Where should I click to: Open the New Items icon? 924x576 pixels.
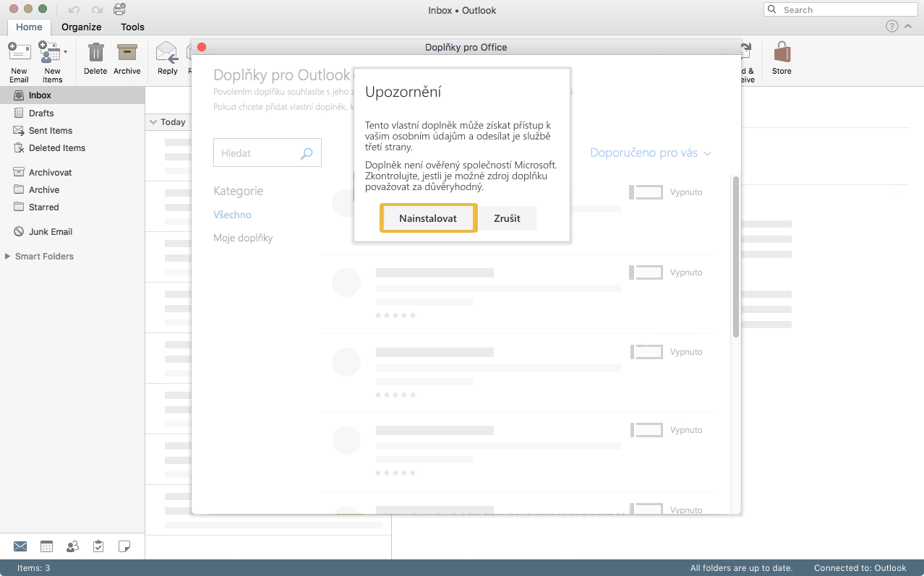coord(49,52)
